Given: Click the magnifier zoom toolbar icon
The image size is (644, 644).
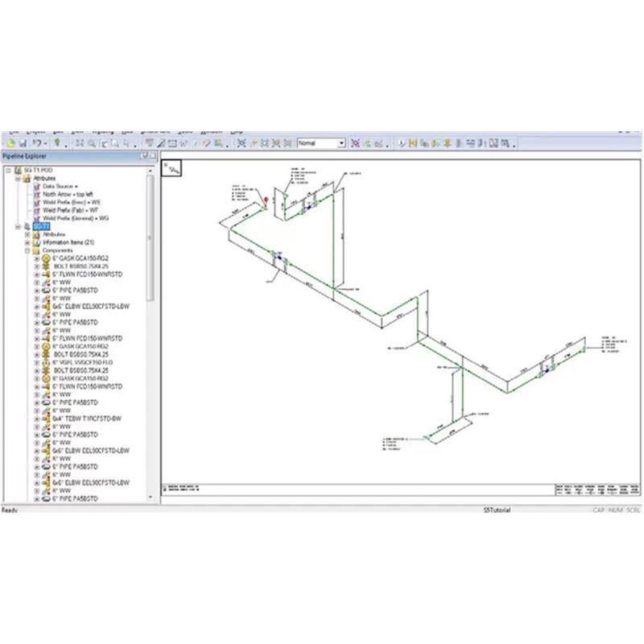Looking at the screenshot, I should tap(92, 143).
